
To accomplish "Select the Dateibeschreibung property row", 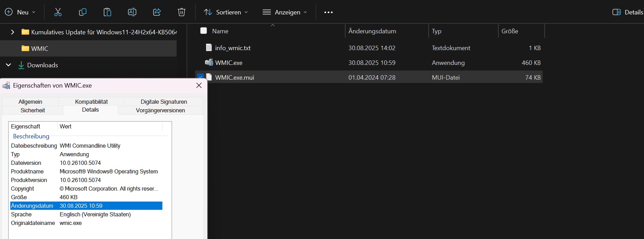I will [x=86, y=146].
